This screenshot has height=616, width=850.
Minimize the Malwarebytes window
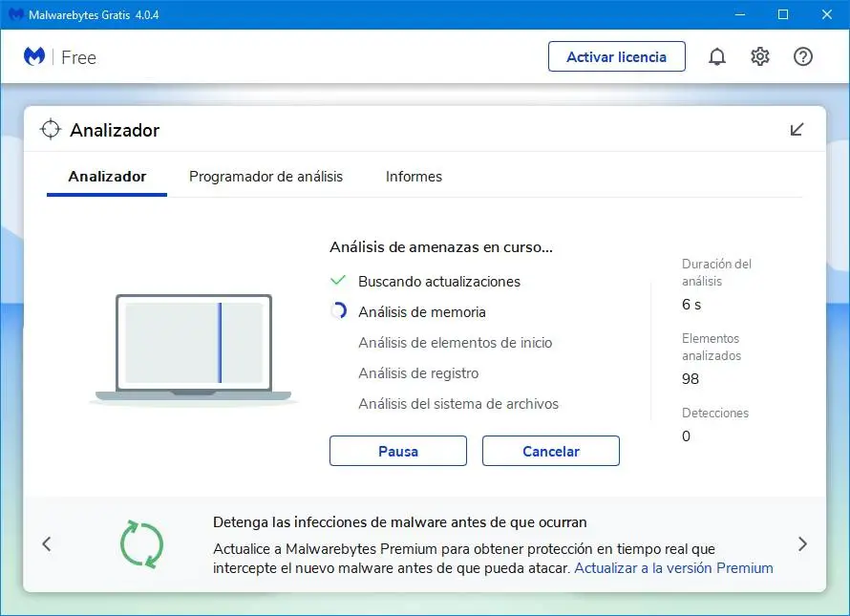point(739,14)
